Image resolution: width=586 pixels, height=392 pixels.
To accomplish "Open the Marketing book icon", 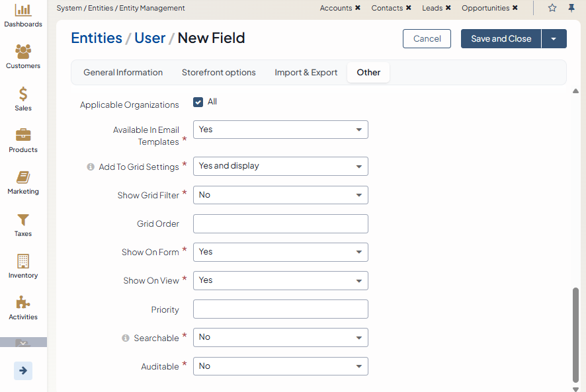I will (23, 178).
